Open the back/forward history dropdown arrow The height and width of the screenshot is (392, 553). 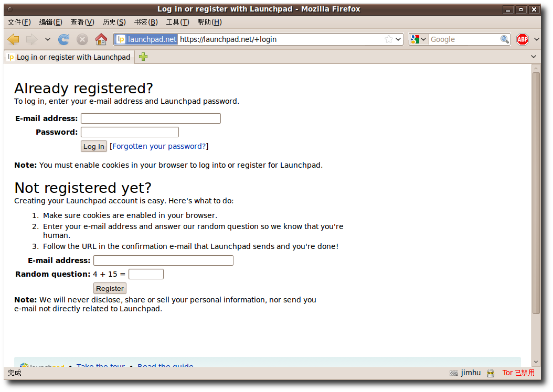[x=48, y=39]
